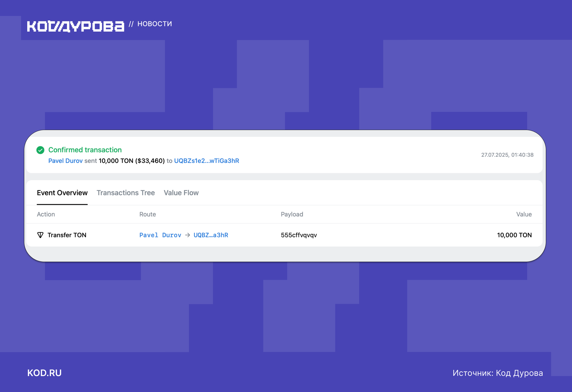This screenshot has height=392, width=572.
Task: Click the Value column header
Action: point(524,214)
